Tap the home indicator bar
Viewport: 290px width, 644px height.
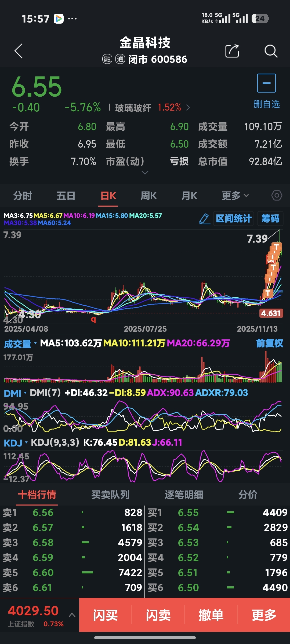click(145, 638)
